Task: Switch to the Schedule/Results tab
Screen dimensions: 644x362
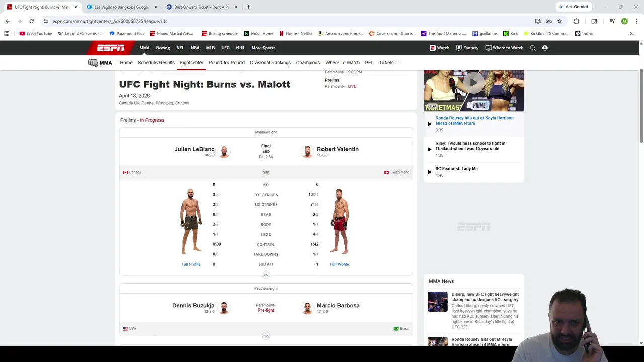Action: pos(156,63)
